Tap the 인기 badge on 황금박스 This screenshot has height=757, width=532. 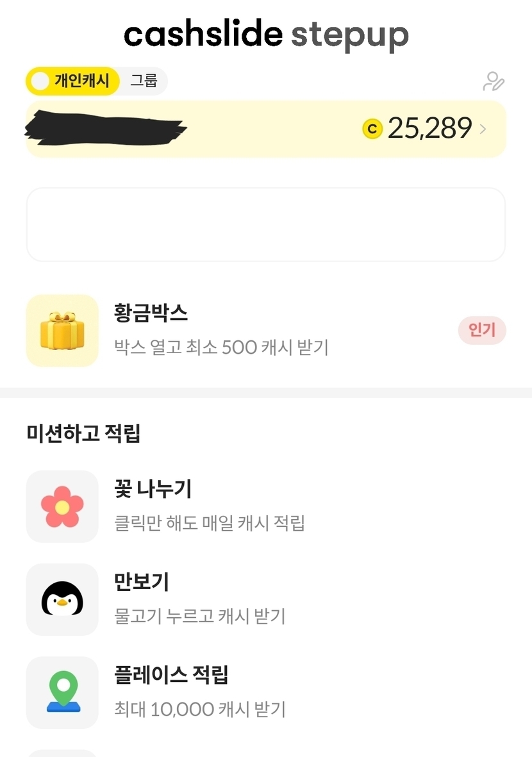[482, 331]
